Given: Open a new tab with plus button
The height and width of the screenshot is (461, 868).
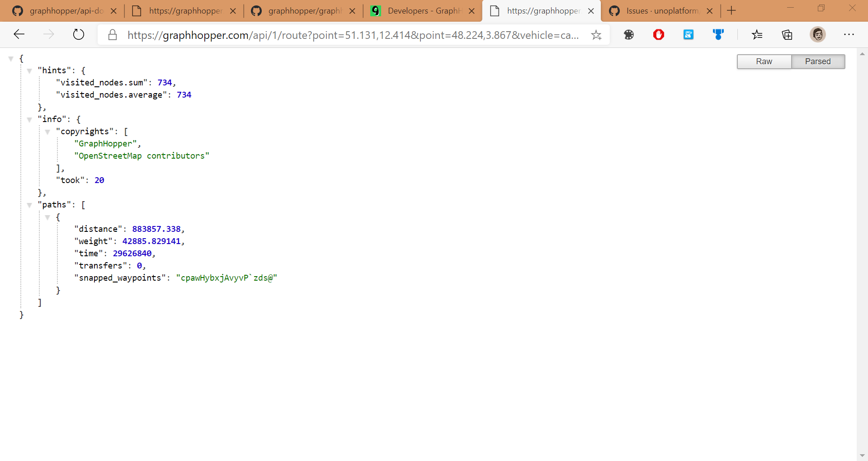Looking at the screenshot, I should click(731, 10).
